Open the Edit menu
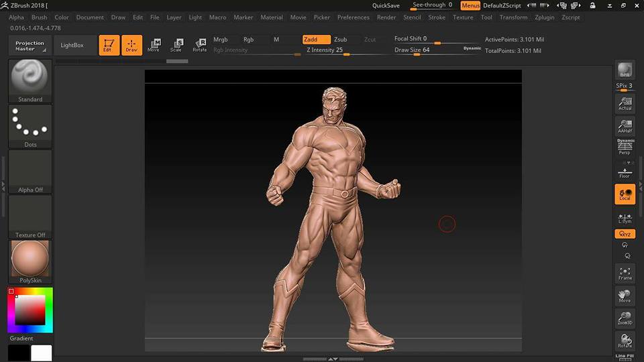The width and height of the screenshot is (644, 362). click(138, 17)
